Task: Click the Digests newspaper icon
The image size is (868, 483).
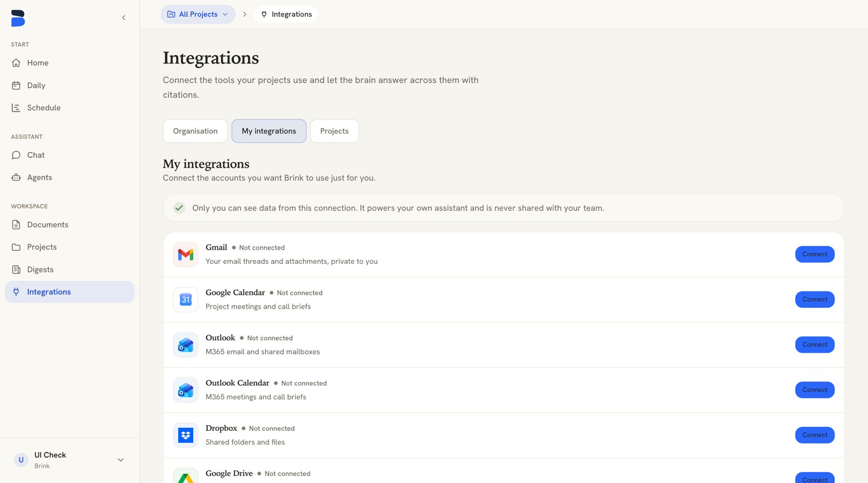Action: pyautogui.click(x=16, y=270)
